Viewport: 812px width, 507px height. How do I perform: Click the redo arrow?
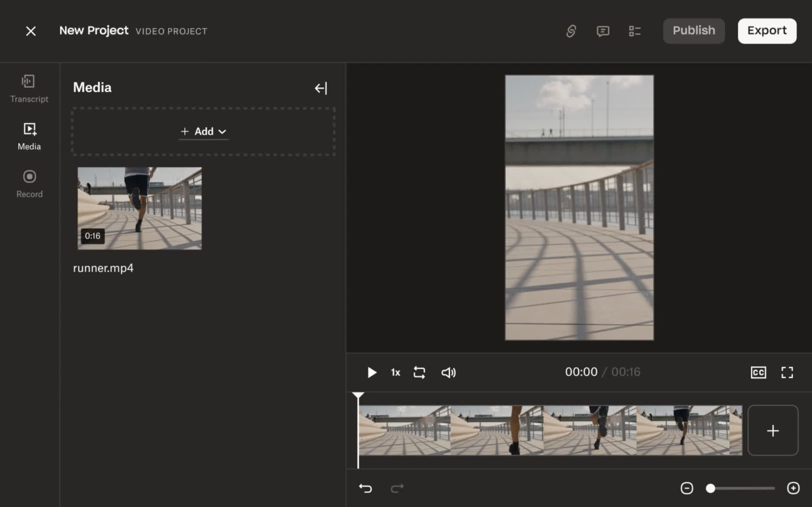(397, 488)
